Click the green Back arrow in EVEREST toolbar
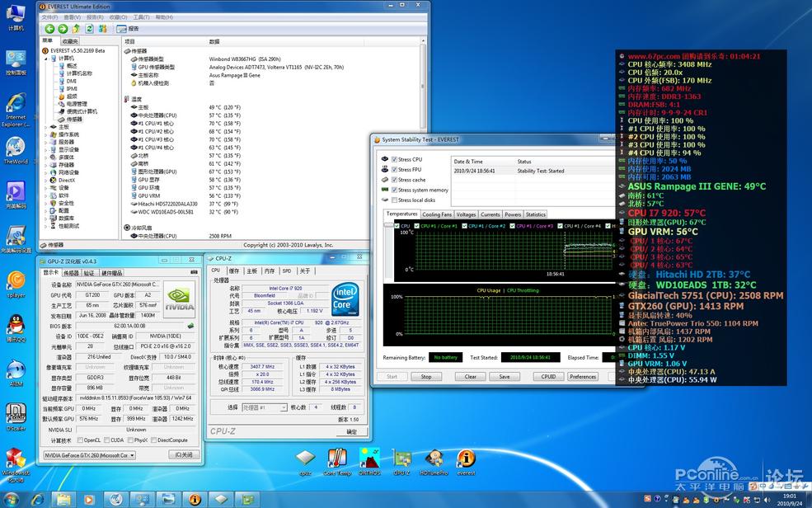 [x=49, y=29]
